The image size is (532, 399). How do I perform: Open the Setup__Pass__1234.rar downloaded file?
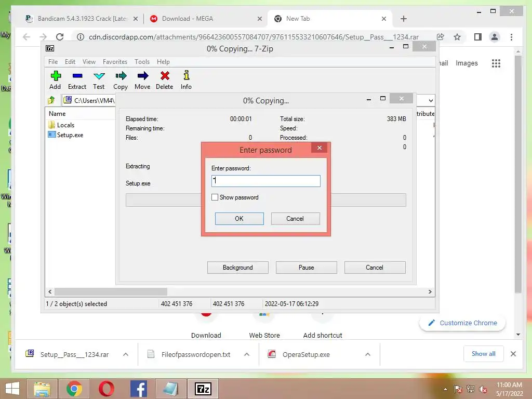pos(74,354)
